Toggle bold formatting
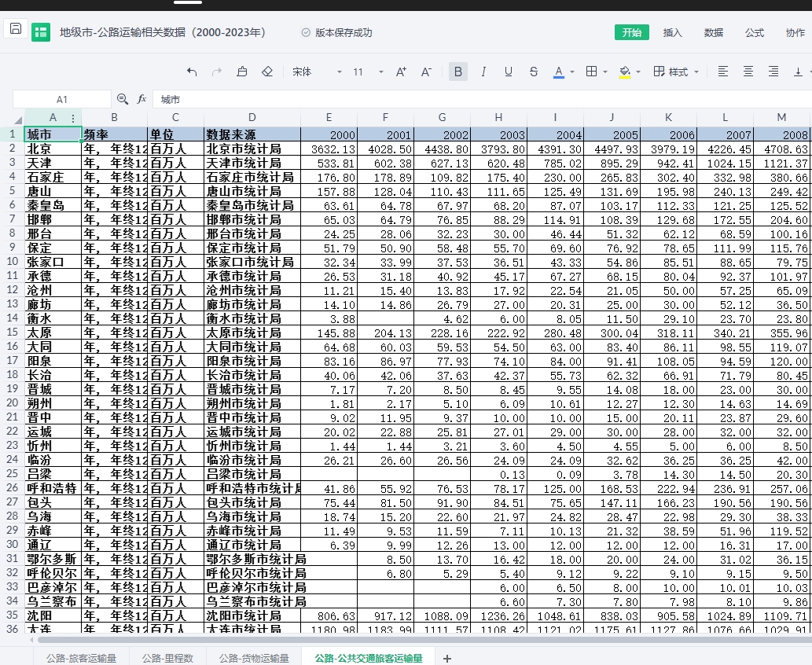 pos(458,72)
